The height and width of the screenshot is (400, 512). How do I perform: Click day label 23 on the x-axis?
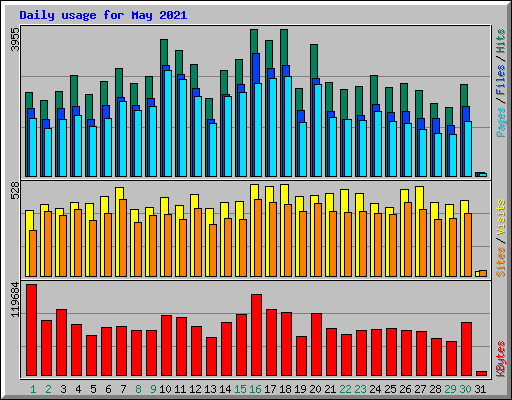click(360, 389)
